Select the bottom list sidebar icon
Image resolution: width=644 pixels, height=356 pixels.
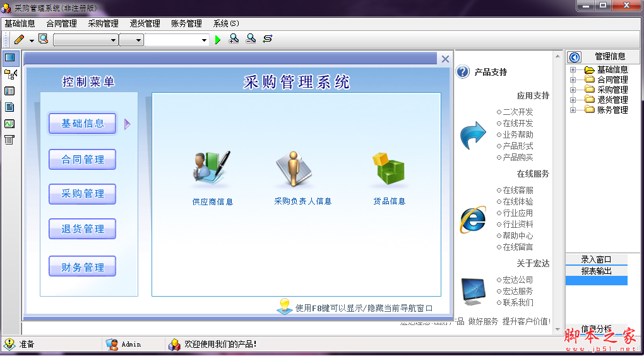click(9, 139)
